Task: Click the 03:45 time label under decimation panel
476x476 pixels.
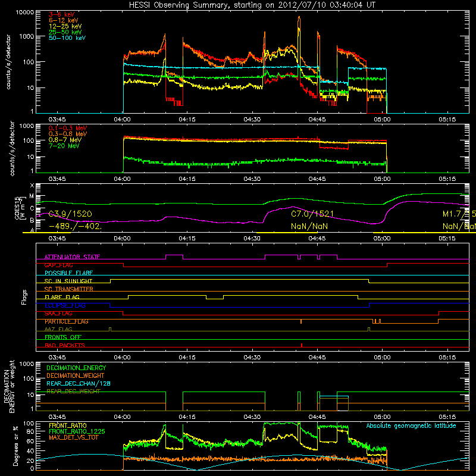Action: pyautogui.click(x=57, y=417)
